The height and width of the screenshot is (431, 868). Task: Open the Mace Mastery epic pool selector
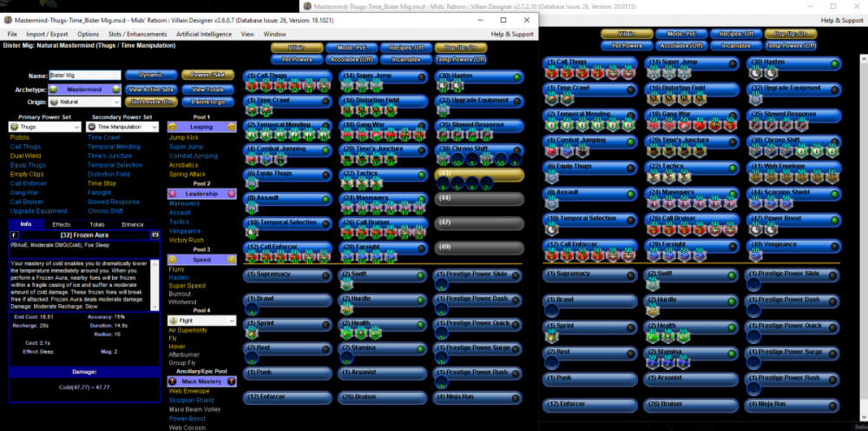[x=201, y=381]
